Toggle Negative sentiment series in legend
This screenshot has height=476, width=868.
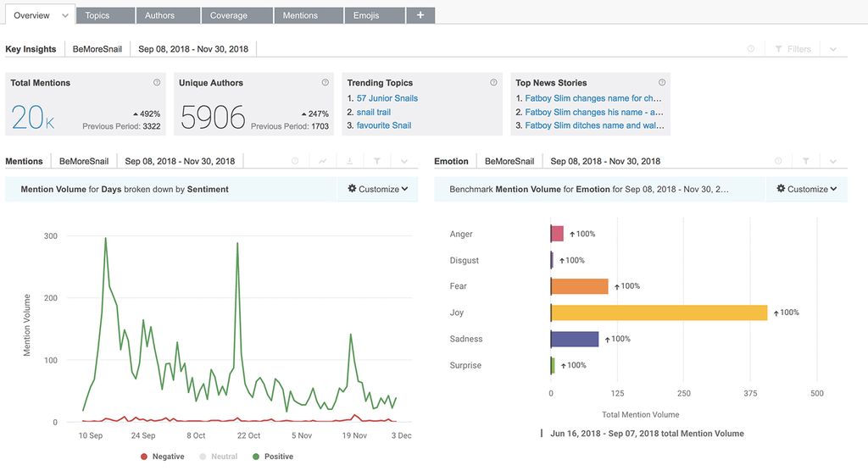162,457
